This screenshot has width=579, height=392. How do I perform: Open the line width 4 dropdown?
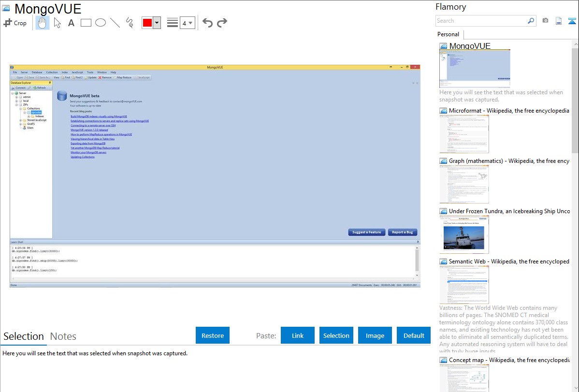click(x=187, y=23)
